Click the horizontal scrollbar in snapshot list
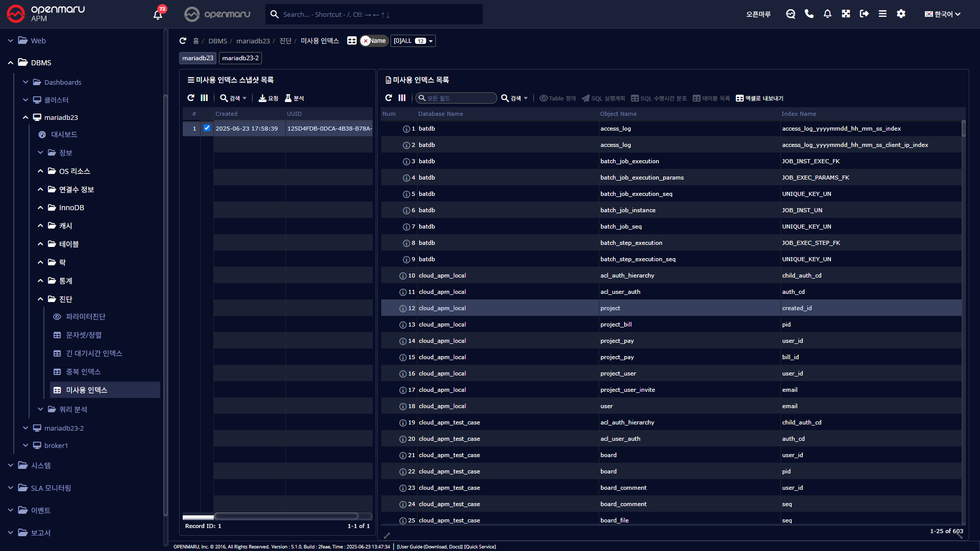 [x=286, y=516]
